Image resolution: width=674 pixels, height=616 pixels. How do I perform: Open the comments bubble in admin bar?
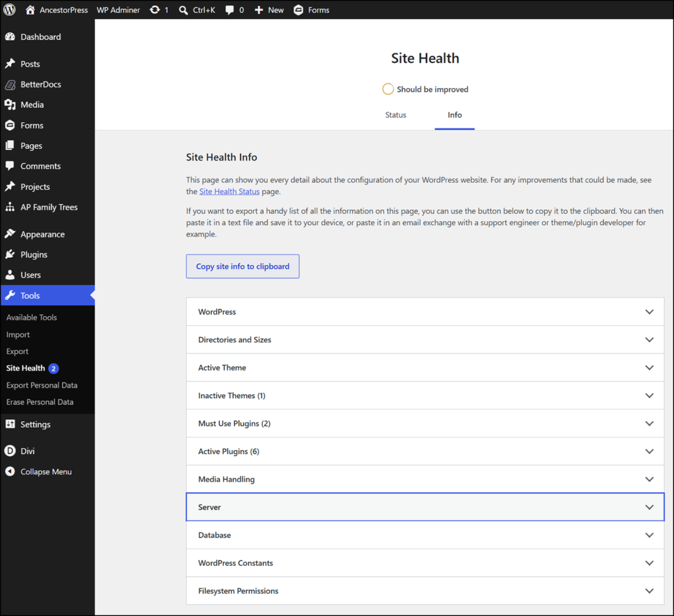[x=230, y=10]
